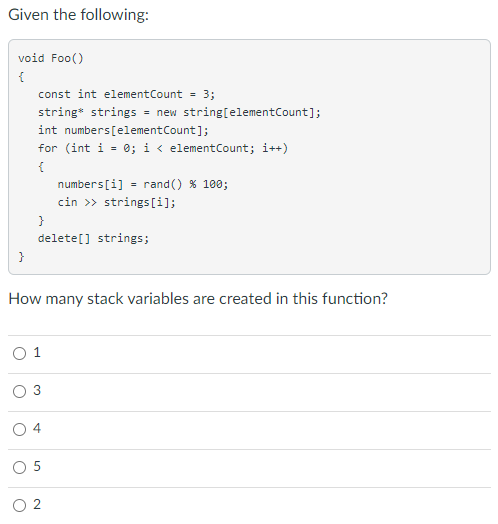Click the answer label text "1"
The height and width of the screenshot is (524, 498).
[x=37, y=353]
